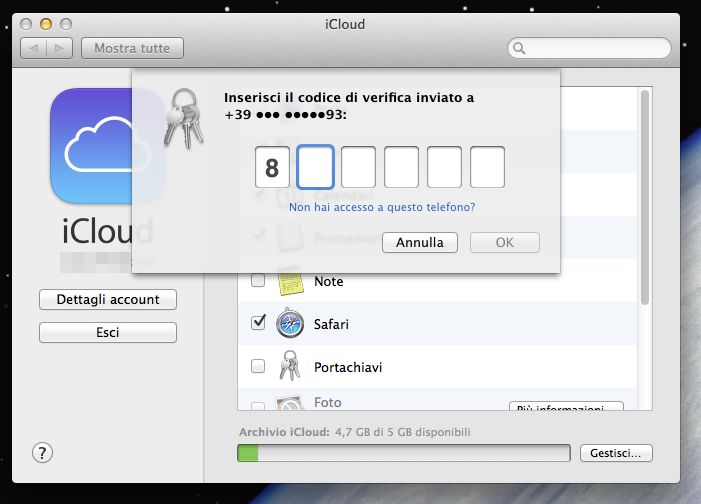Viewport: 701px width, 504px height.
Task: Click the Note app icon
Action: [x=290, y=282]
